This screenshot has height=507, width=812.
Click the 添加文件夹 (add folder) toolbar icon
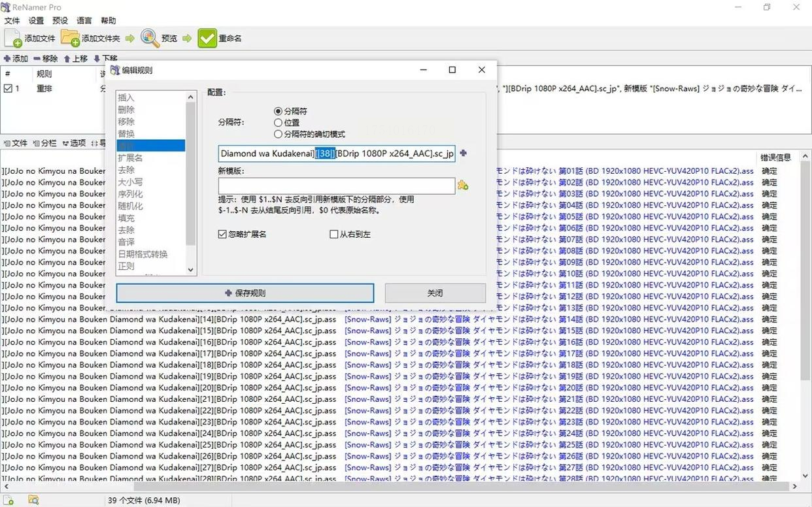[70, 39]
